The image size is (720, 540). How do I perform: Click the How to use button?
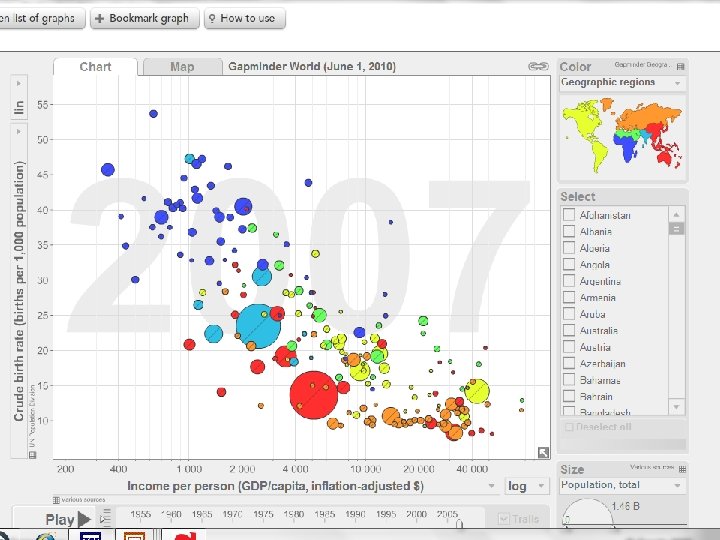click(244, 18)
